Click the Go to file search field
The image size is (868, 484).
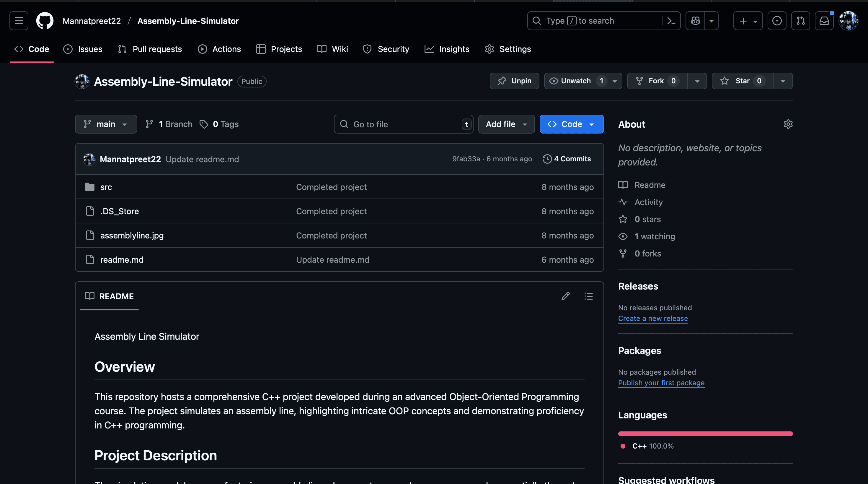[x=403, y=124]
